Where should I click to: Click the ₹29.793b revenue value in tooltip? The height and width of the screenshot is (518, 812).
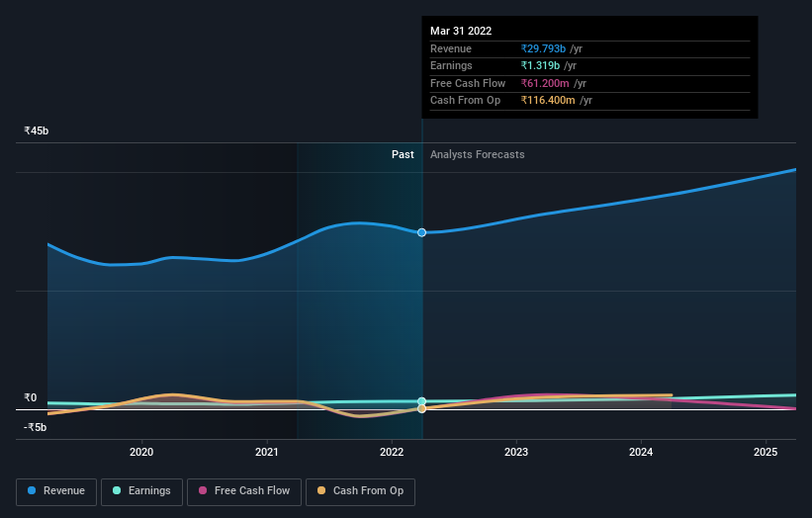pos(543,48)
